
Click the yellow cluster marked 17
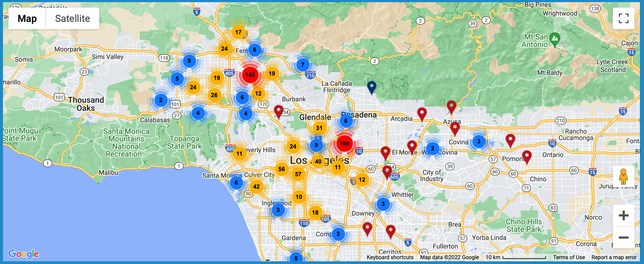pyautogui.click(x=238, y=32)
